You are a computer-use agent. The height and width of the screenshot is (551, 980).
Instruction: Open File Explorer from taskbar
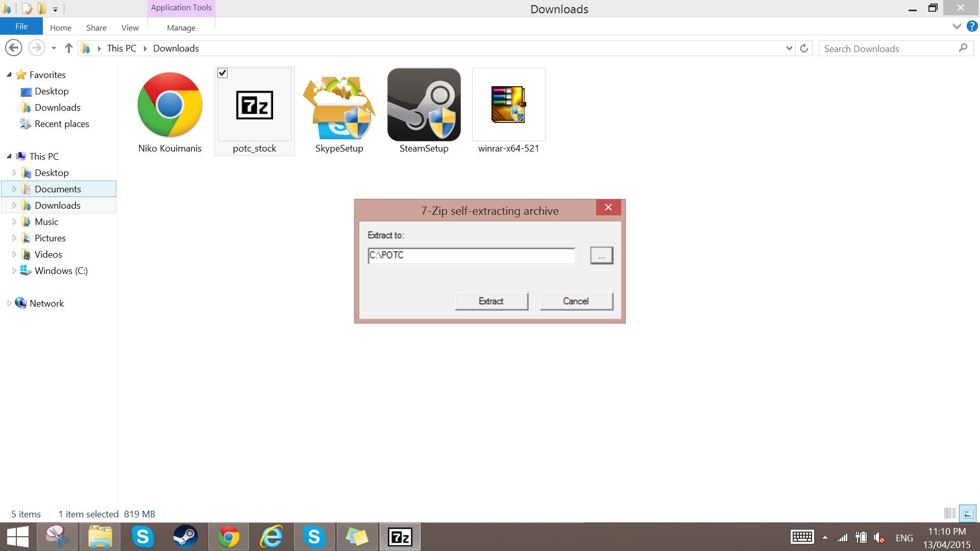click(x=100, y=537)
